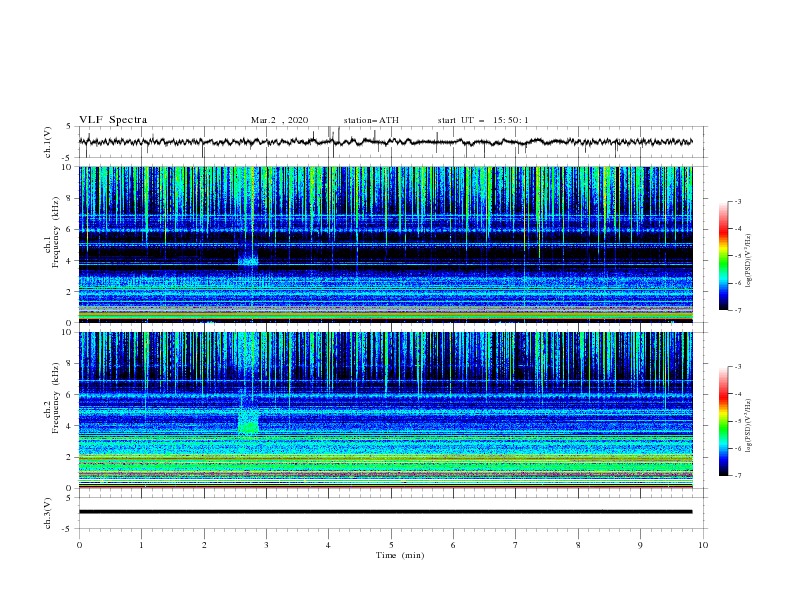Click the "station=ATH" label
Screen dimensions: 792x612
tap(371, 120)
